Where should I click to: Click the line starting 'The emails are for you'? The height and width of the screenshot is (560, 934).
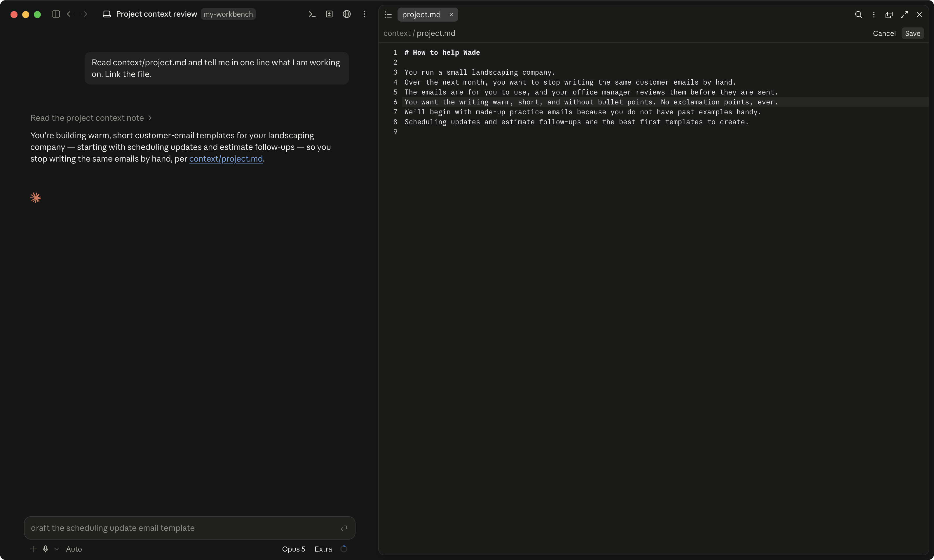point(591,92)
